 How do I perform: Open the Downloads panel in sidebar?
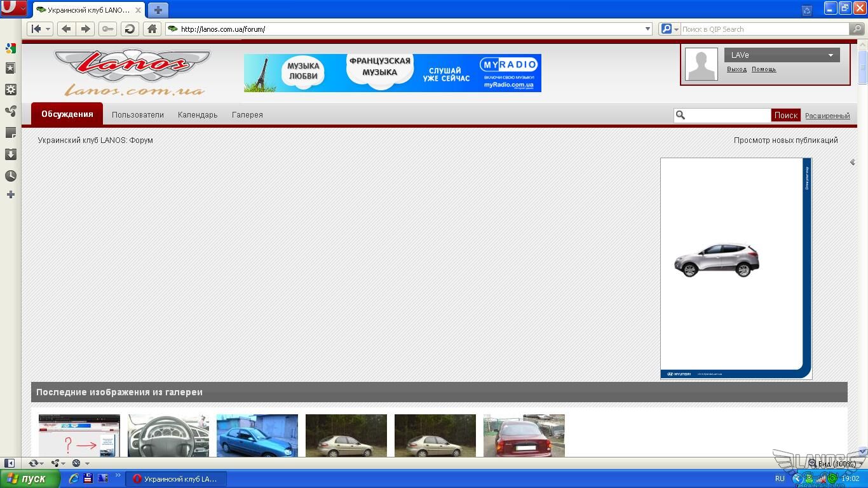tap(11, 154)
